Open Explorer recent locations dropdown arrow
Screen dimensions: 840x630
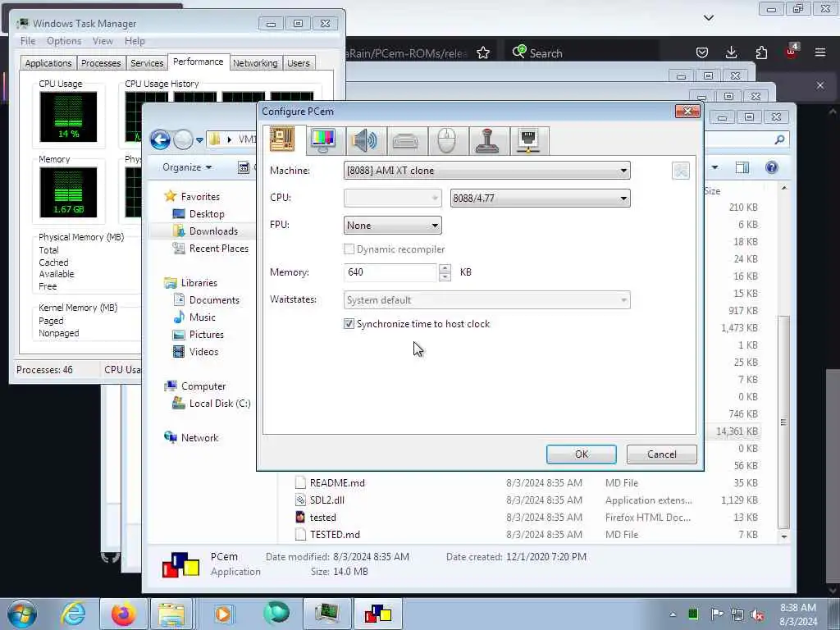click(200, 140)
